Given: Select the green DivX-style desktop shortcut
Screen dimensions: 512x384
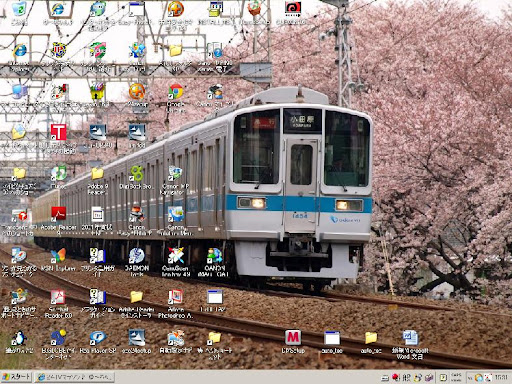Looking at the screenshot, I should 137,174.
